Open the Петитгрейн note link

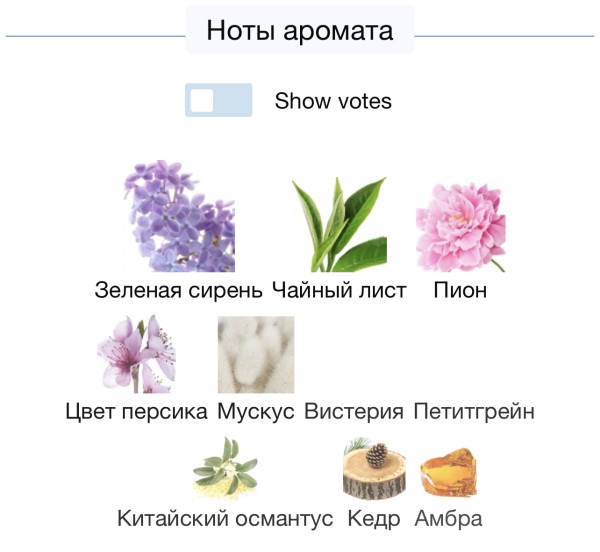(474, 412)
